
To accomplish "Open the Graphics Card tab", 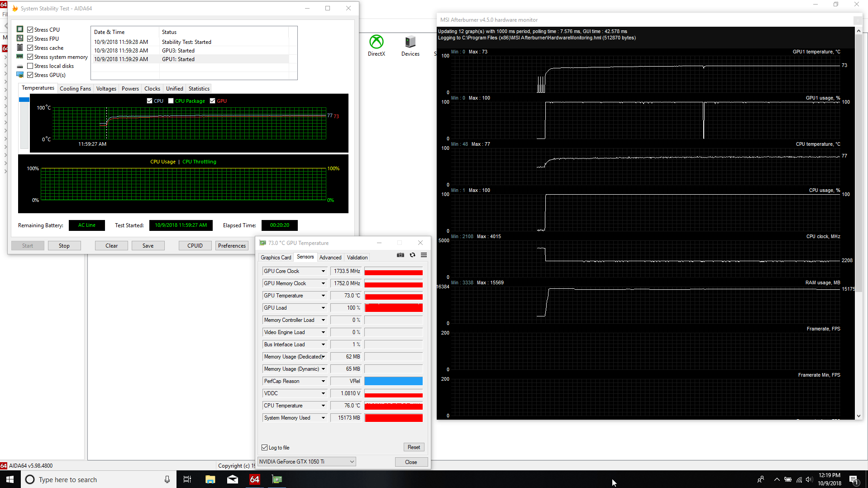I will (x=276, y=258).
